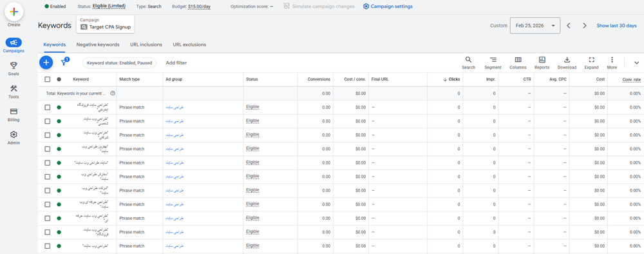Check keyword طراحی سایت فروشگاه اینترنتی
644x254 pixels.
(47, 107)
